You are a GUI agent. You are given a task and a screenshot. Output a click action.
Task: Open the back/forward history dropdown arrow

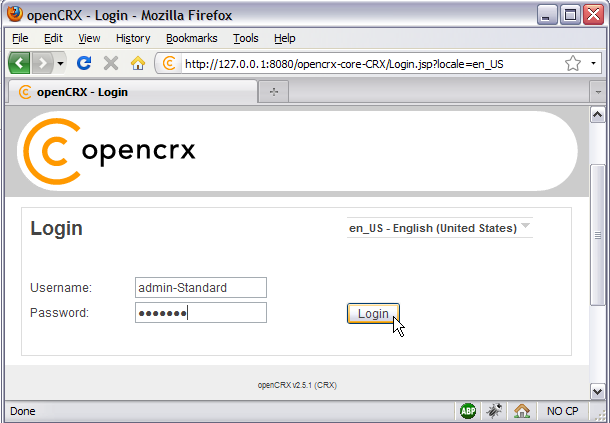[60, 63]
